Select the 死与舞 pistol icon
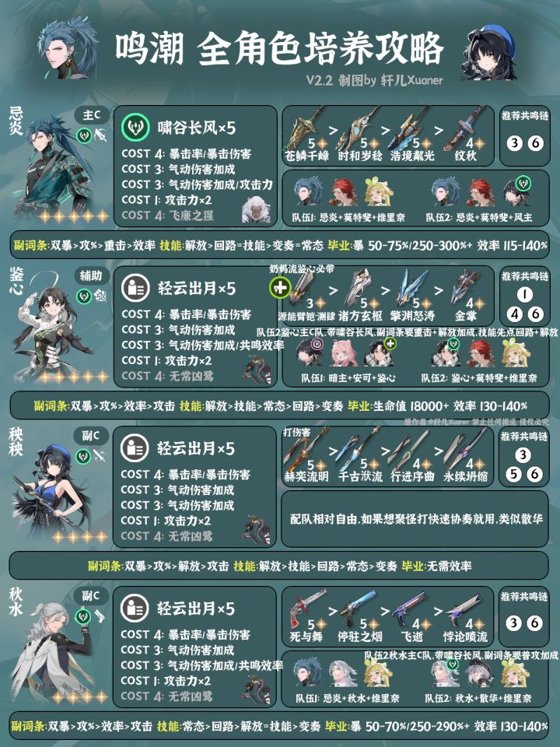This screenshot has height=747, width=560. coord(307,608)
